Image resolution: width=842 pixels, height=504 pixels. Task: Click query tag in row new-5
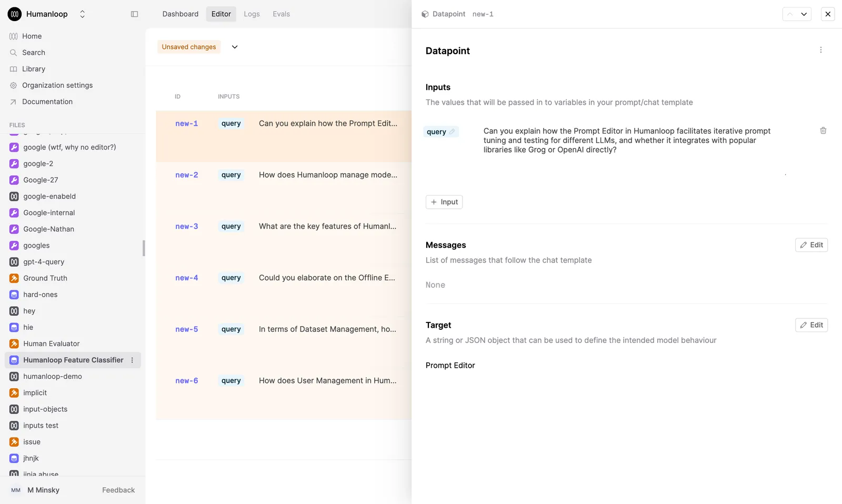click(231, 329)
